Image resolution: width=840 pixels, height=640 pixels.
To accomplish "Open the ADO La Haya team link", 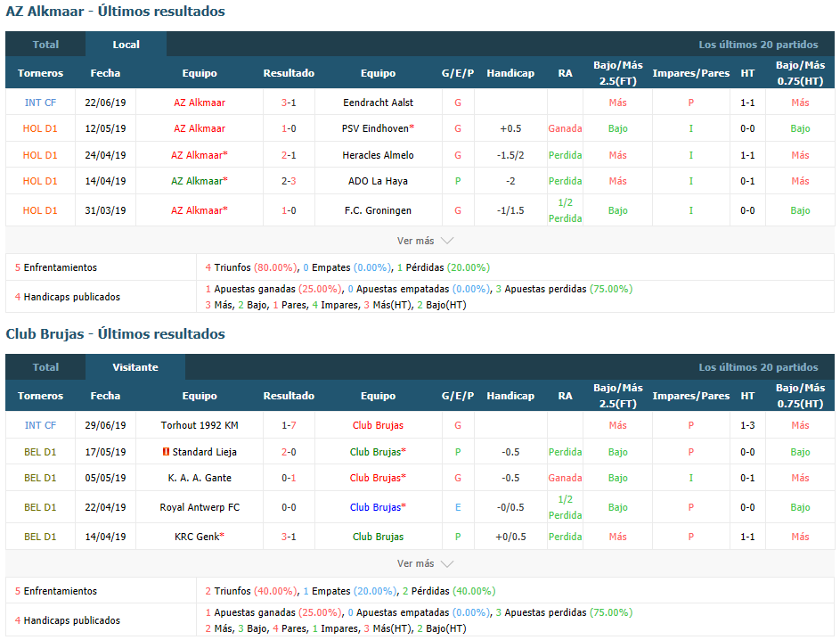I will point(379,181).
